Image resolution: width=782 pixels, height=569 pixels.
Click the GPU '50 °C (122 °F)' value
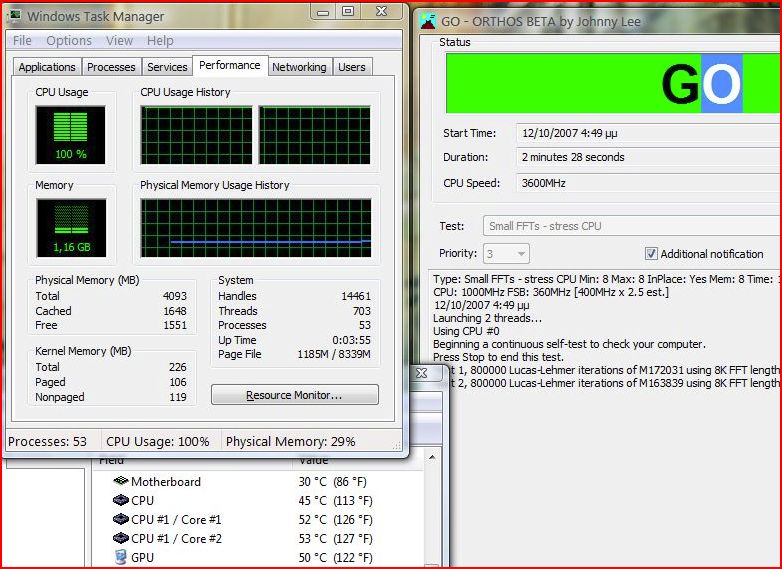[336, 558]
